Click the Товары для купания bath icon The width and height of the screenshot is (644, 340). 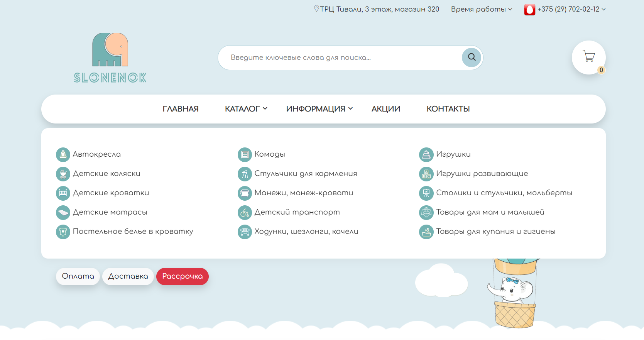click(x=426, y=232)
